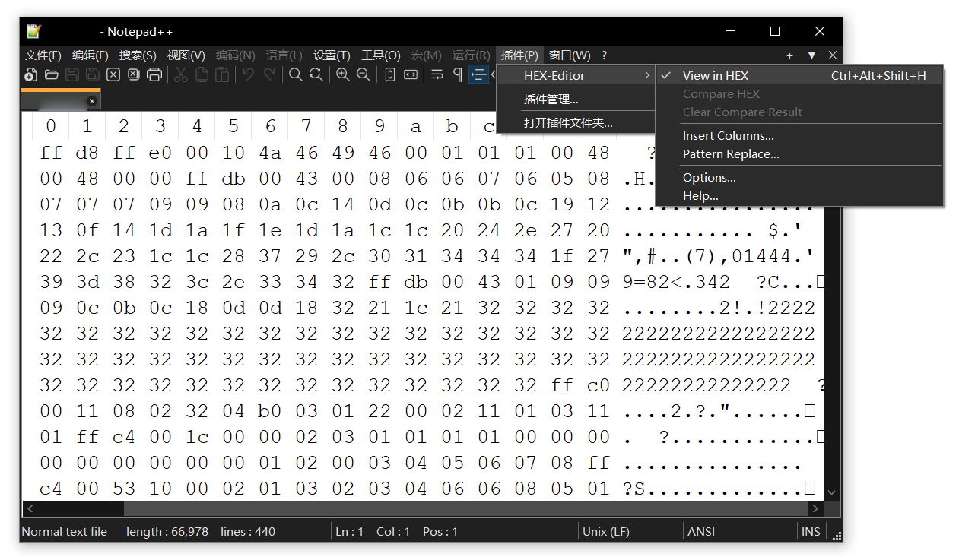959x560 pixels.
Task: Open Find with the magnifier icon
Action: [295, 74]
